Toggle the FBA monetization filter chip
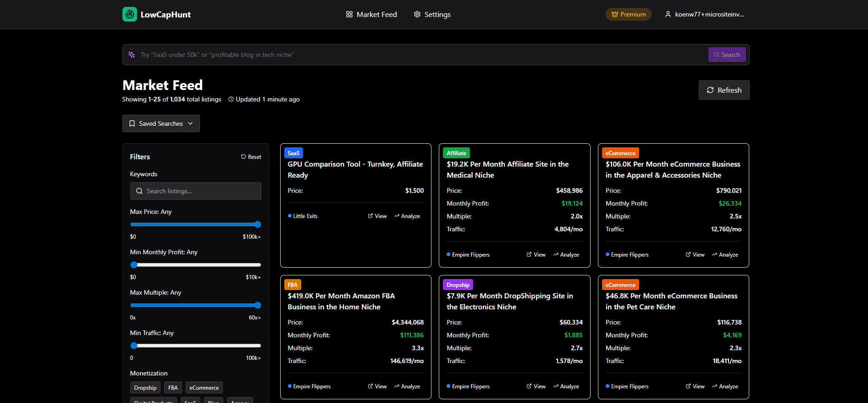This screenshot has height=403, width=868. (173, 388)
